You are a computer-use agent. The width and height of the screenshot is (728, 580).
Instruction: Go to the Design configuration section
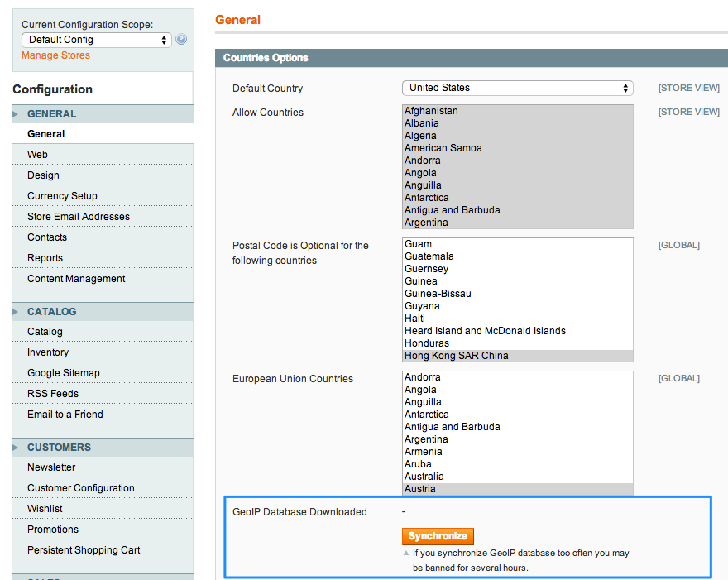pyautogui.click(x=103, y=175)
